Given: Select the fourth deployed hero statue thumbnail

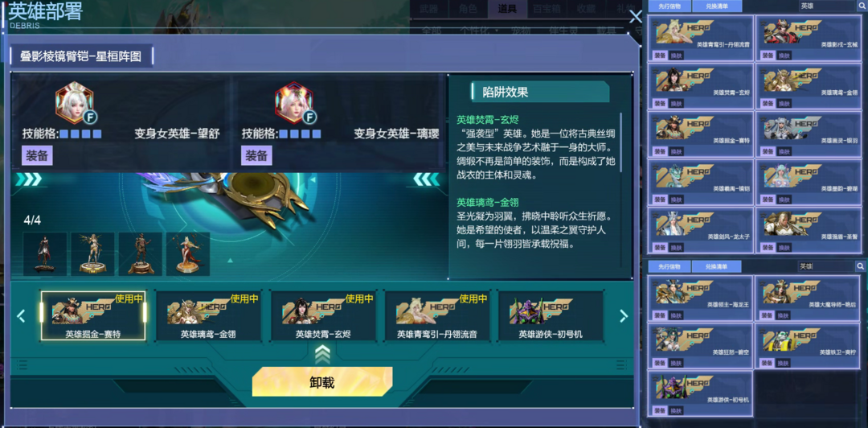Looking at the screenshot, I should pyautogui.click(x=188, y=254).
